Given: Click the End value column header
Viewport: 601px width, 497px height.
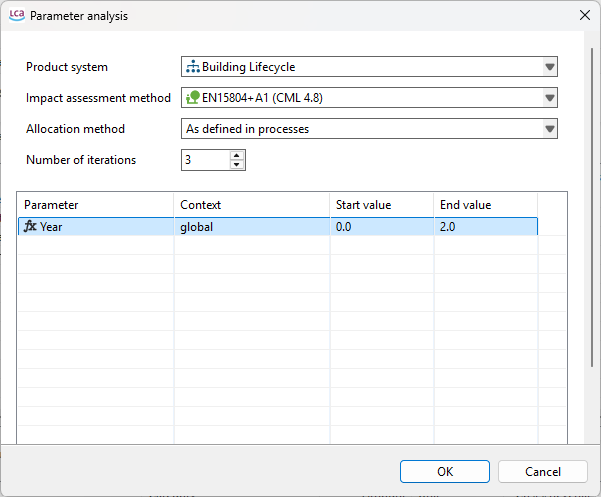Looking at the screenshot, I should click(x=485, y=205).
